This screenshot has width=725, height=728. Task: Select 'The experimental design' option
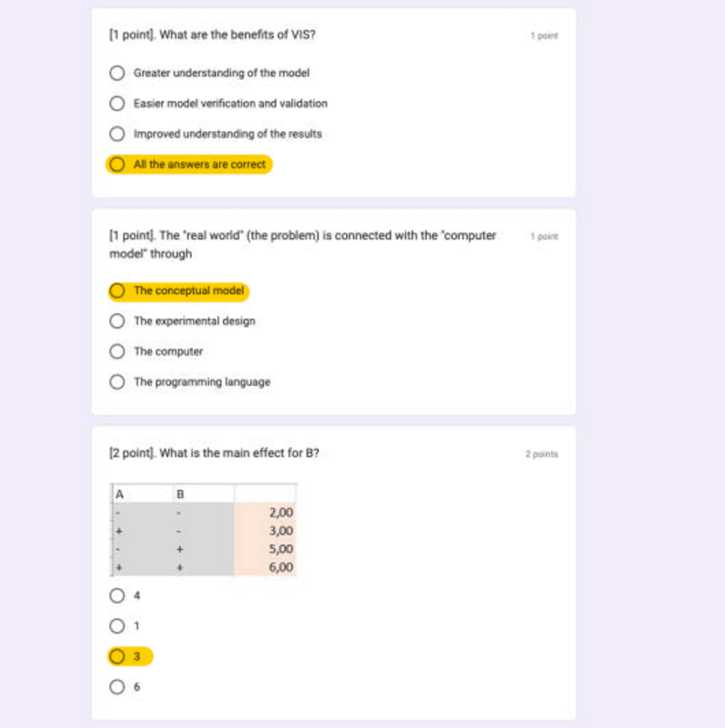click(x=118, y=321)
